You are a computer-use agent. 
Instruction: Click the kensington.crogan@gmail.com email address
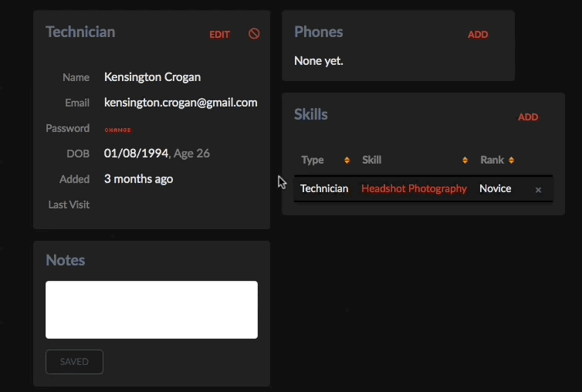(x=181, y=103)
